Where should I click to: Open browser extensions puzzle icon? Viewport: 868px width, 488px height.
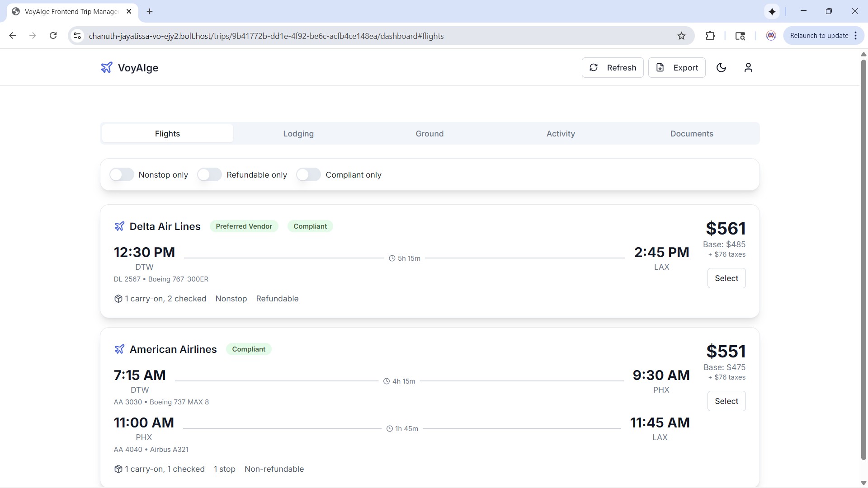pos(710,36)
